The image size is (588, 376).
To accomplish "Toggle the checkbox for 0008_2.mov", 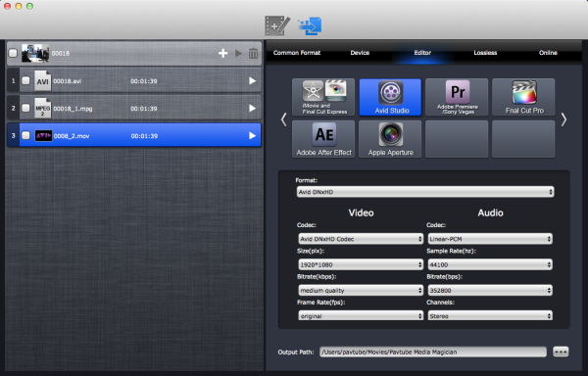I will 25,135.
